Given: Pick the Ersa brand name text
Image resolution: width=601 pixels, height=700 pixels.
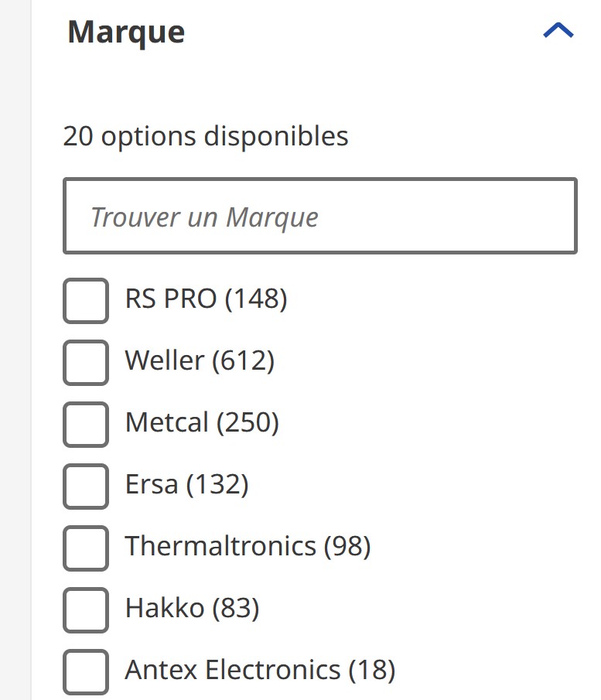Looking at the screenshot, I should [x=152, y=484].
